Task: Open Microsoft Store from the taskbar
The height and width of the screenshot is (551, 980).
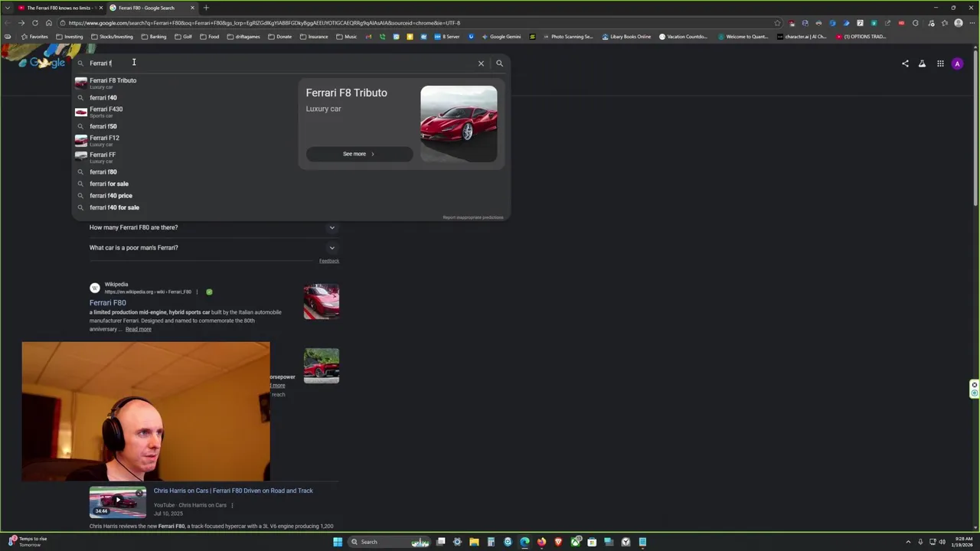Action: click(x=592, y=542)
